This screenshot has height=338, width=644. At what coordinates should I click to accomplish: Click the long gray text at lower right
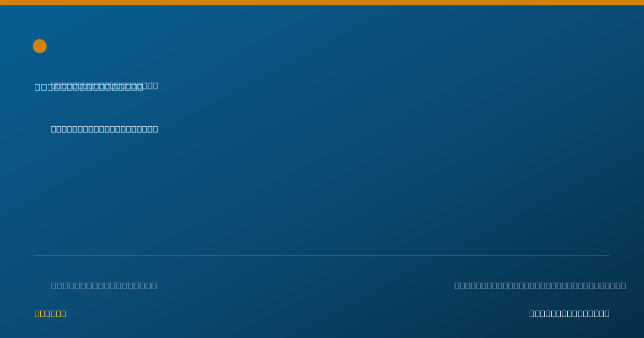[540, 285]
